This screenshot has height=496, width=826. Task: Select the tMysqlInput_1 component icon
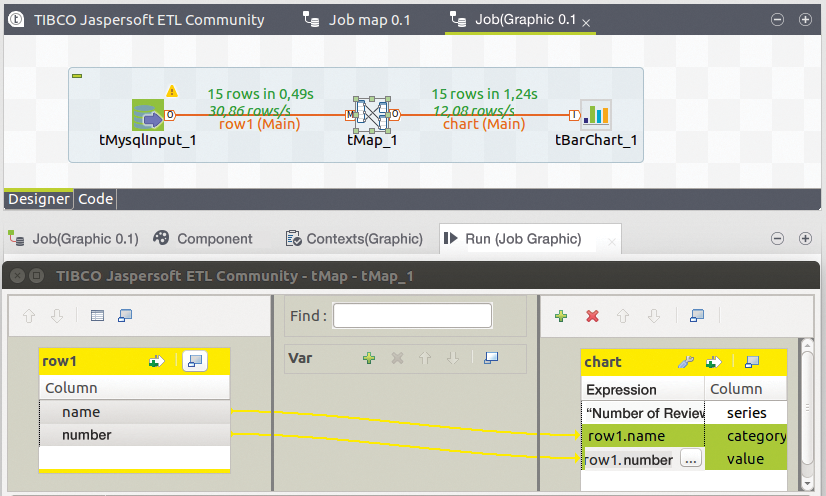tap(148, 115)
